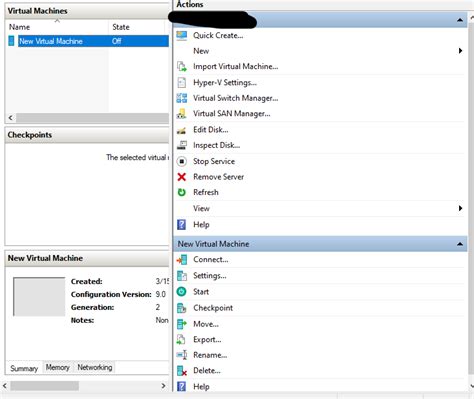The image size is (474, 399).
Task: Open Hyper-V Settings
Action: click(225, 82)
